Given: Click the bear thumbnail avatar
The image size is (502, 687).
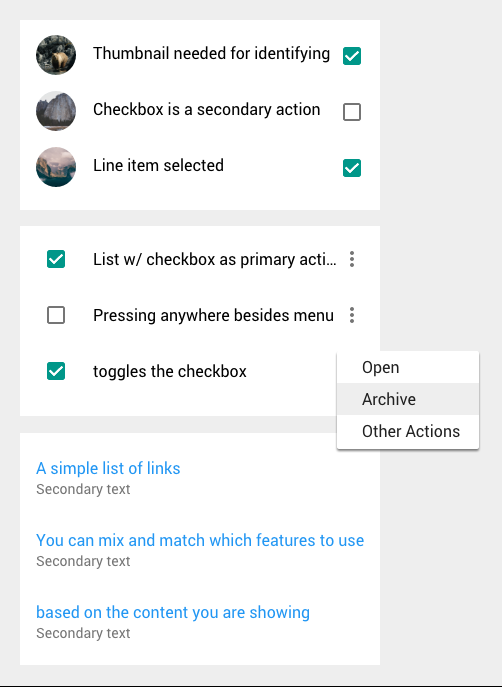Looking at the screenshot, I should (x=56, y=55).
